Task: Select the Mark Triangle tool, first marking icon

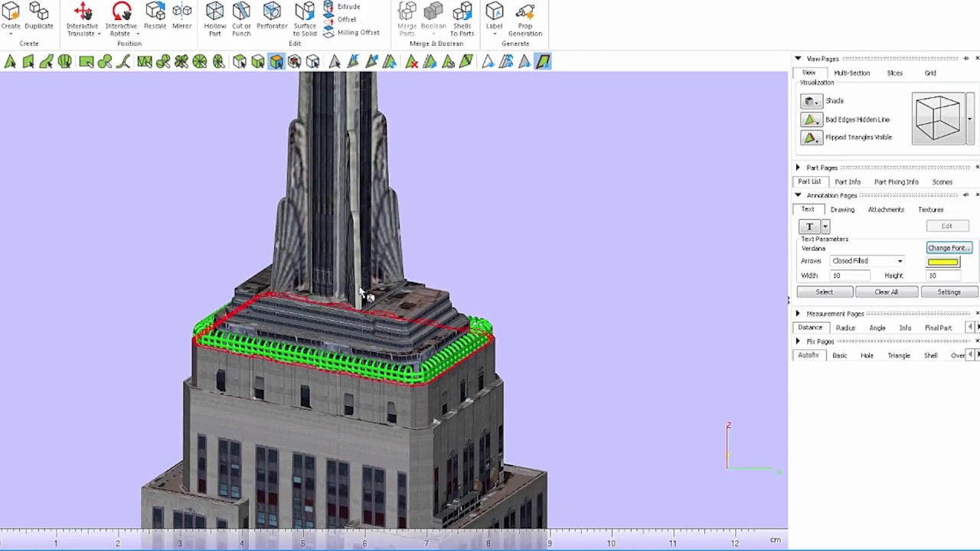Action: coord(10,62)
